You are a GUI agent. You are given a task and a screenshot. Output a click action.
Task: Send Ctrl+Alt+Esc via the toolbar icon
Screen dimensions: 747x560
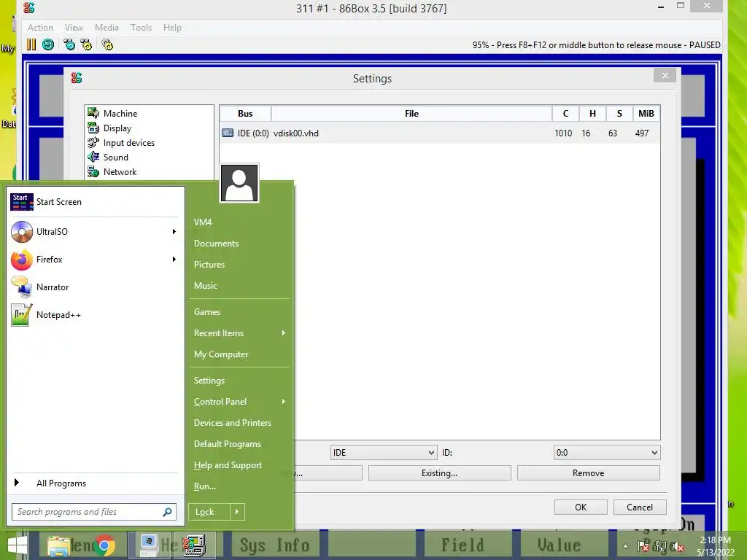tap(86, 44)
